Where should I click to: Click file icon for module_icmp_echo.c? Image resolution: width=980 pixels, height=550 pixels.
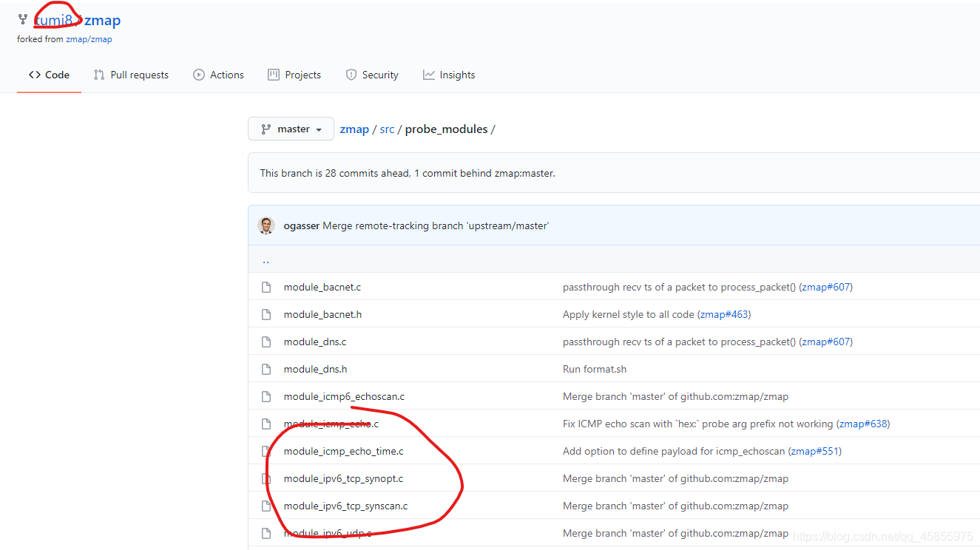point(266,424)
